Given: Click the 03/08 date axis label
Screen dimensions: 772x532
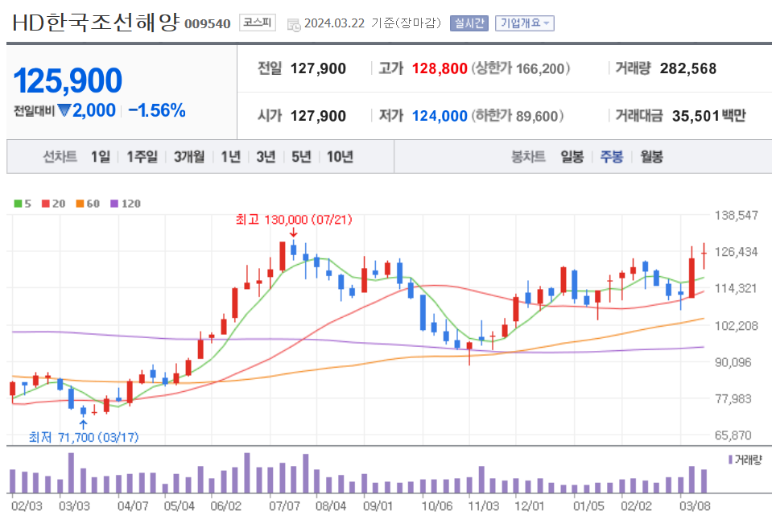Looking at the screenshot, I should (x=696, y=506).
